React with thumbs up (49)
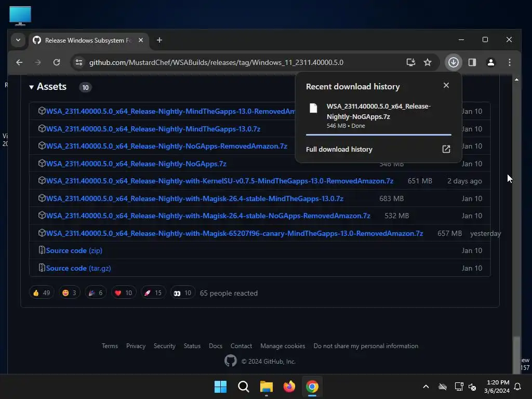 [x=42, y=293]
